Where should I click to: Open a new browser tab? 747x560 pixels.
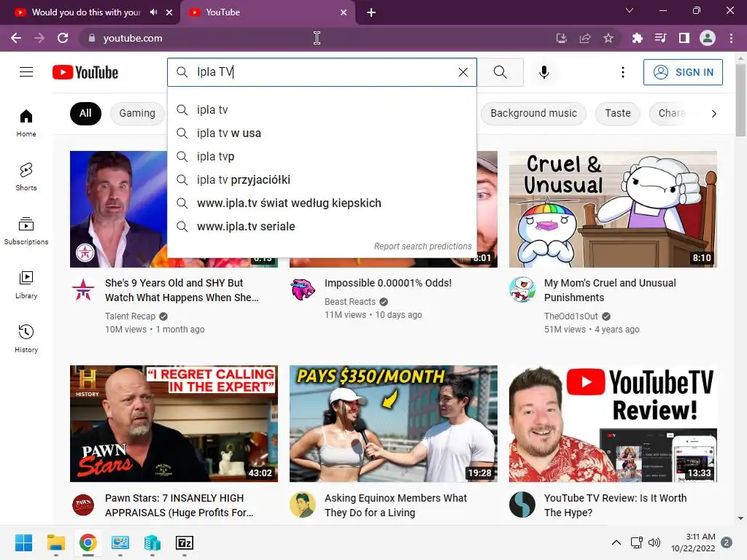pos(371,12)
